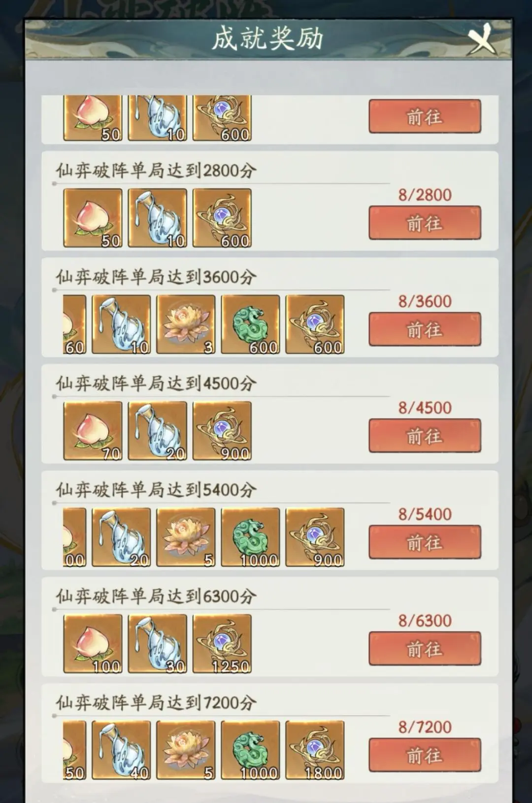532x803 pixels.
Task: Select the lotus flower reward in the 5400分 row
Action: click(186, 537)
